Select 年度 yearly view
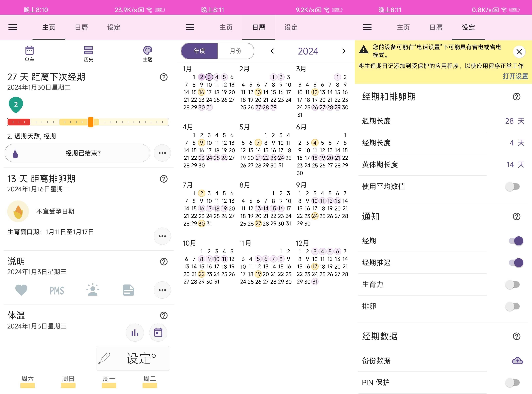Viewport: 532px width, 394px height. coord(199,51)
